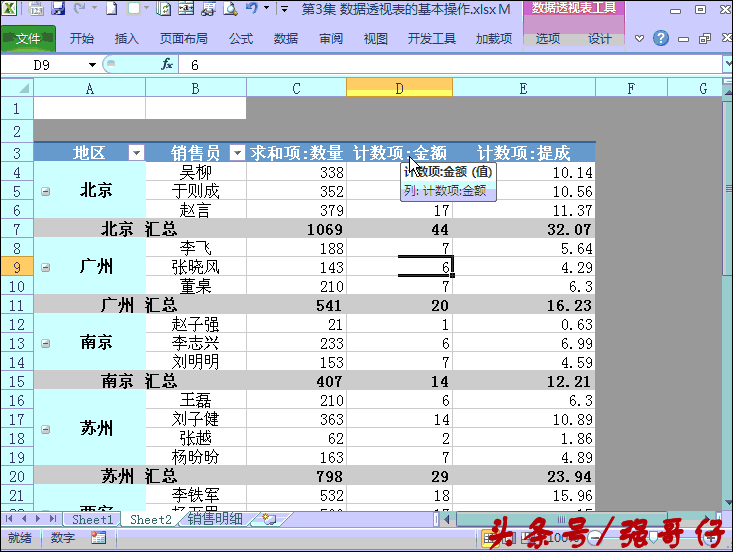Select row 9 header
Viewport: 733px width, 552px height.
tap(17, 267)
